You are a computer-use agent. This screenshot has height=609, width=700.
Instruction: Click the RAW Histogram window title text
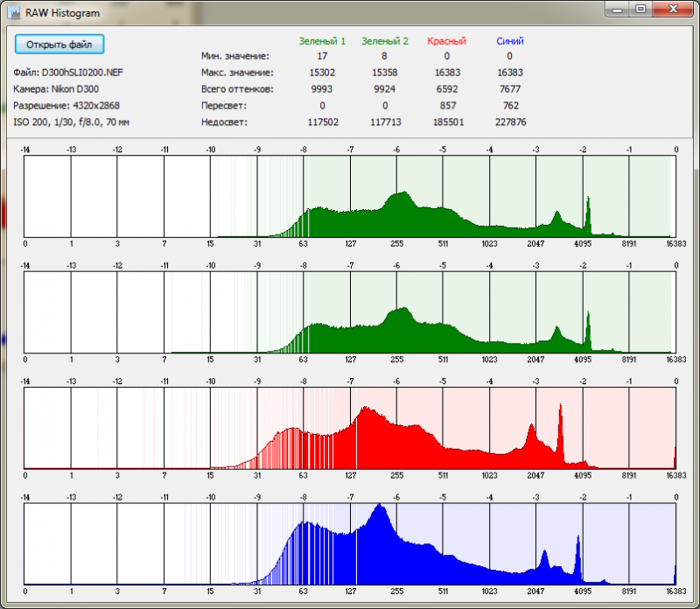point(62,13)
